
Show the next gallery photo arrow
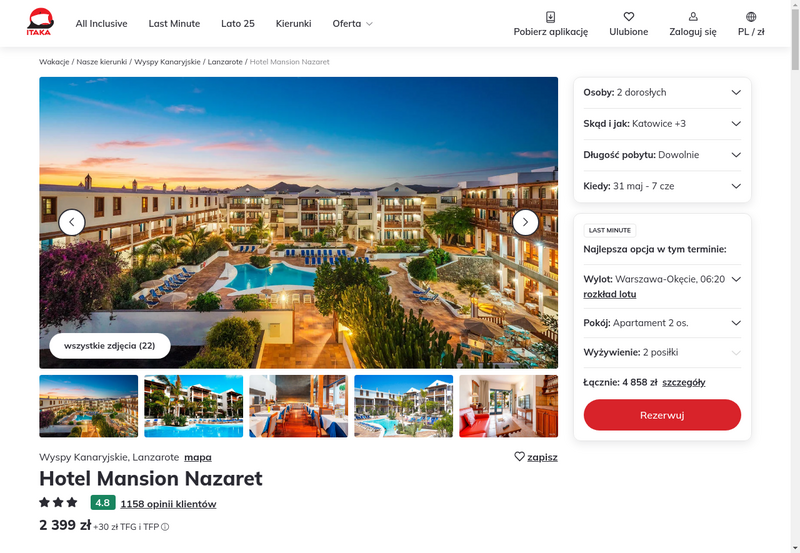(525, 222)
